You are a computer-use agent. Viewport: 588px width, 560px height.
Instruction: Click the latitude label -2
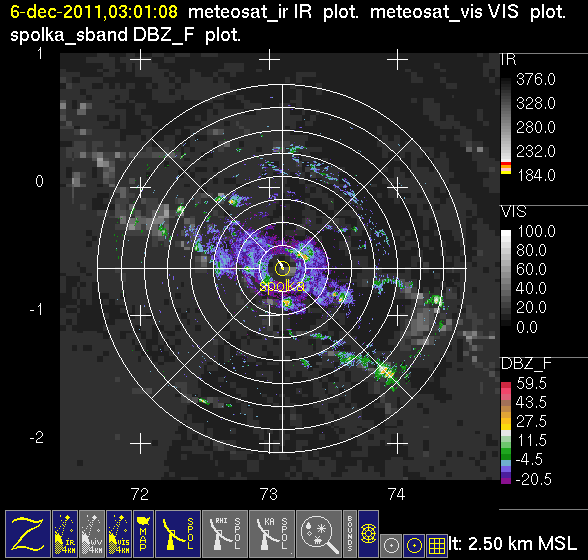[37, 437]
